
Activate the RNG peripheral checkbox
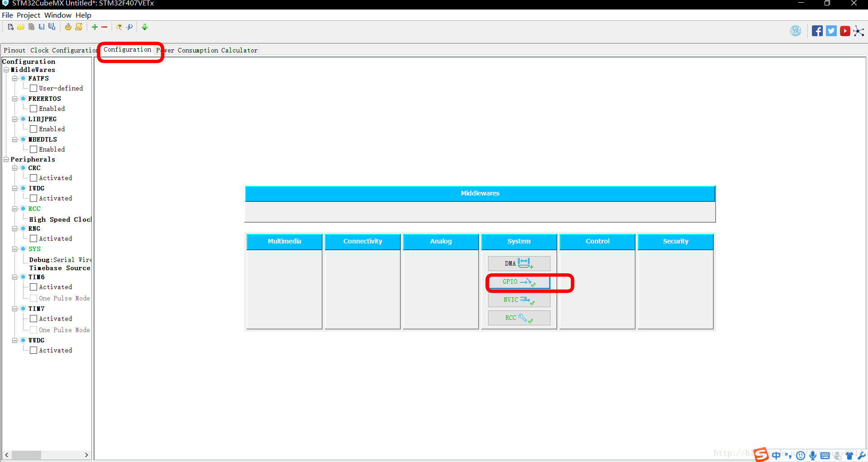click(33, 238)
